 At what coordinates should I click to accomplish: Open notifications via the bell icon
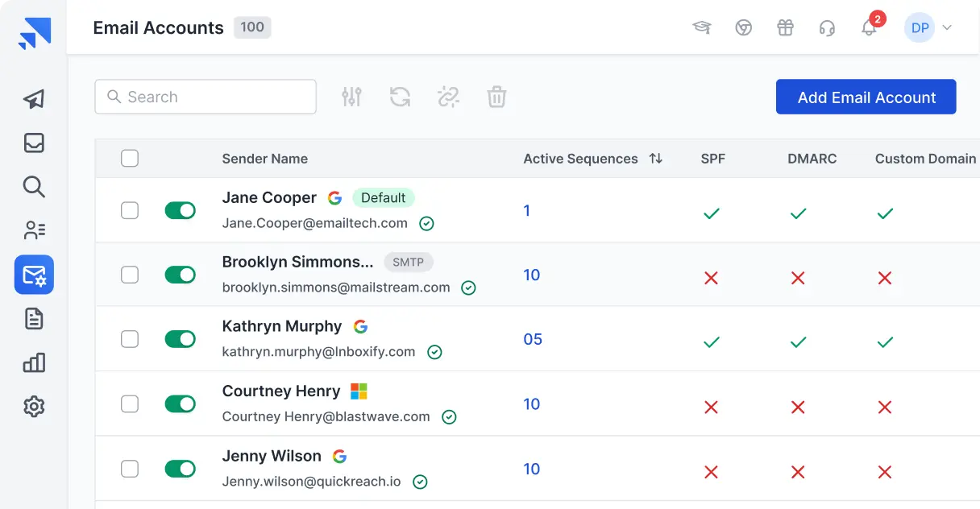(x=869, y=27)
